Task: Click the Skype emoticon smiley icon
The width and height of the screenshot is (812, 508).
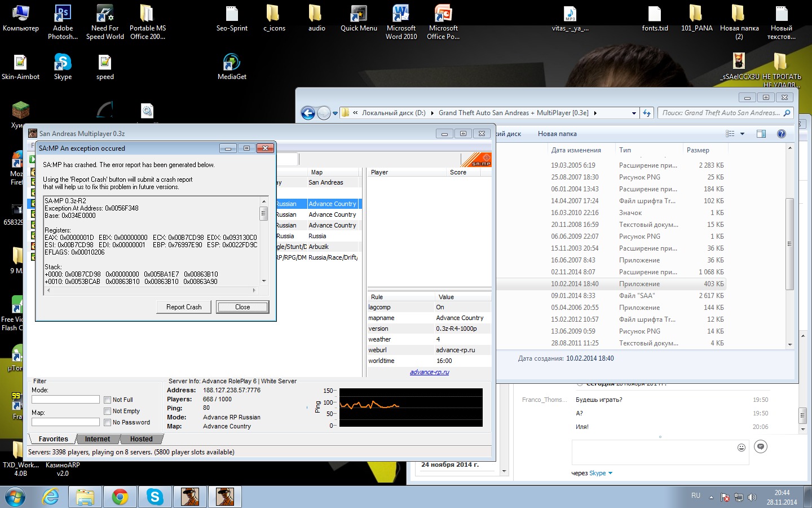Action: pos(742,448)
